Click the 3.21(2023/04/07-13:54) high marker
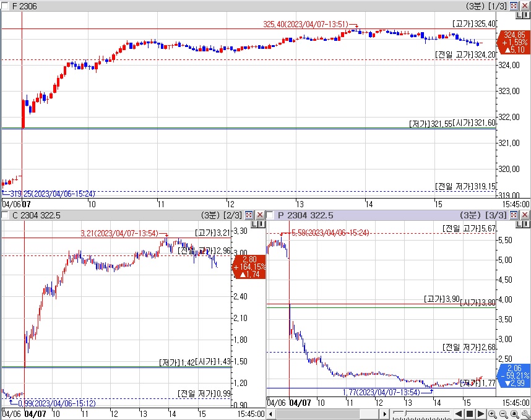 pyautogui.click(x=119, y=234)
